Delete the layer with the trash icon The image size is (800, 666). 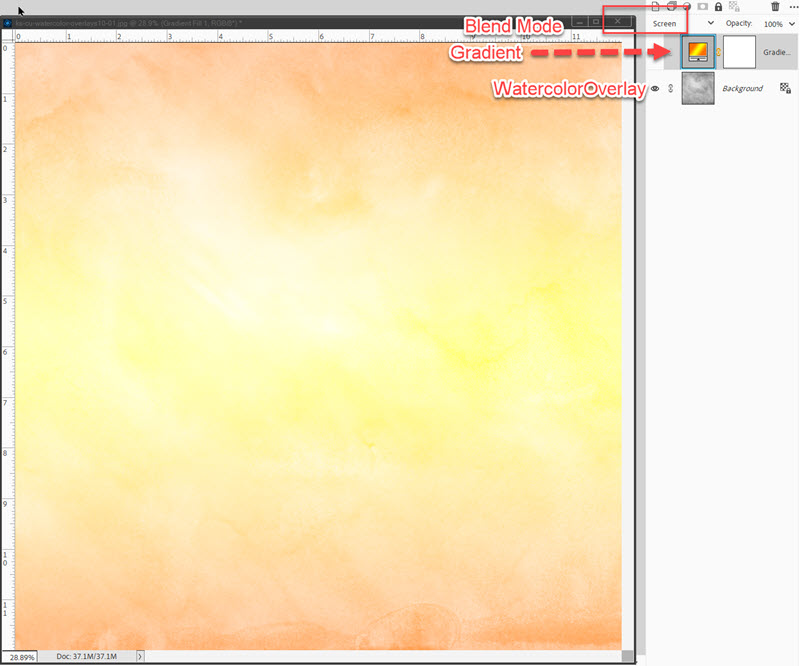(775, 6)
